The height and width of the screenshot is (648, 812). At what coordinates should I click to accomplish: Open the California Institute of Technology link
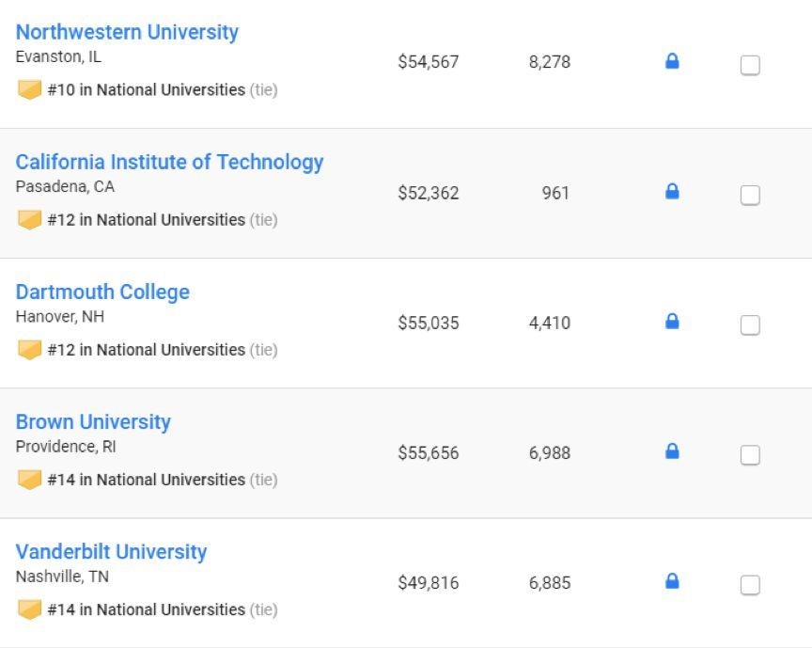169,163
